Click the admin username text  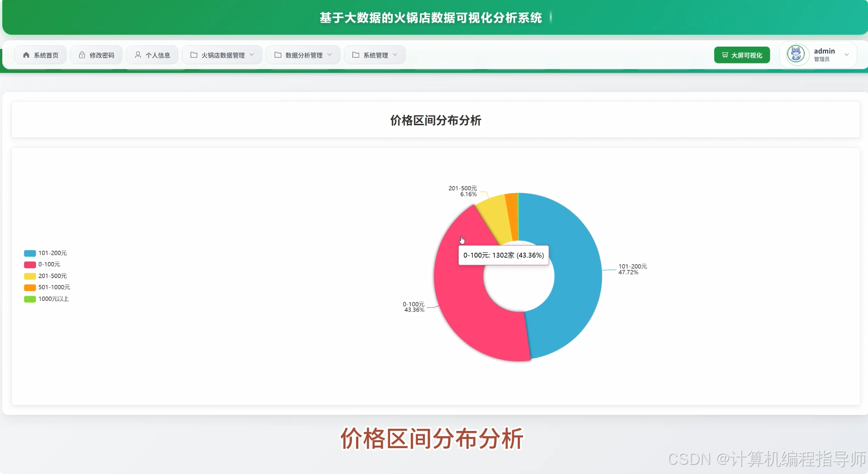824,51
